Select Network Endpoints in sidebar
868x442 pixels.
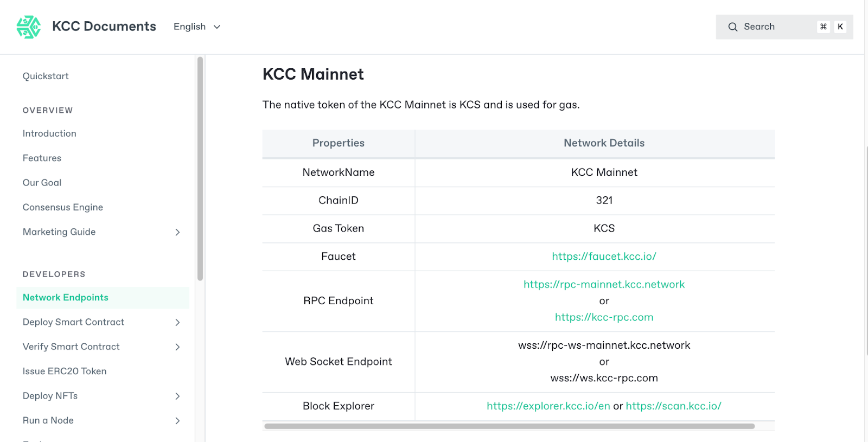pos(103,298)
